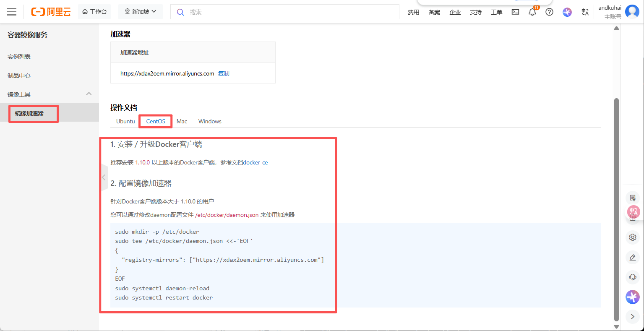The height and width of the screenshot is (331, 644).
Task: Collapse the 镜像工具 section chevron
Action: [x=89, y=94]
